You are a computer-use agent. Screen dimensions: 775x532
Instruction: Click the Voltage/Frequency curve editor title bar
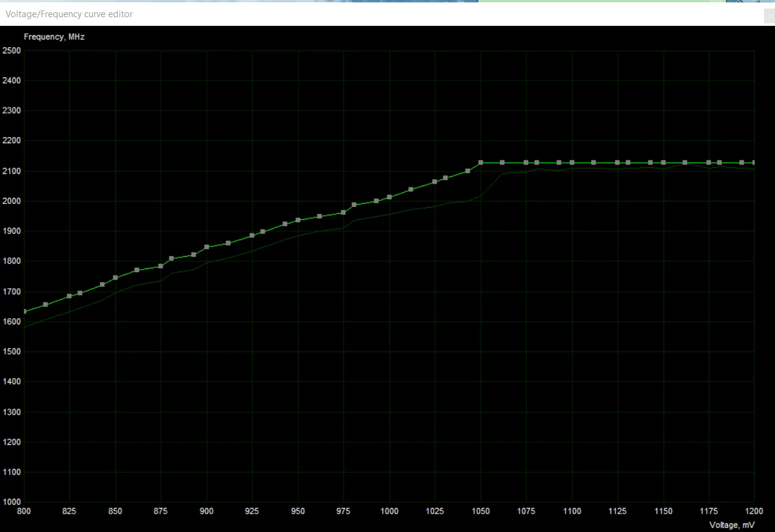[381, 14]
